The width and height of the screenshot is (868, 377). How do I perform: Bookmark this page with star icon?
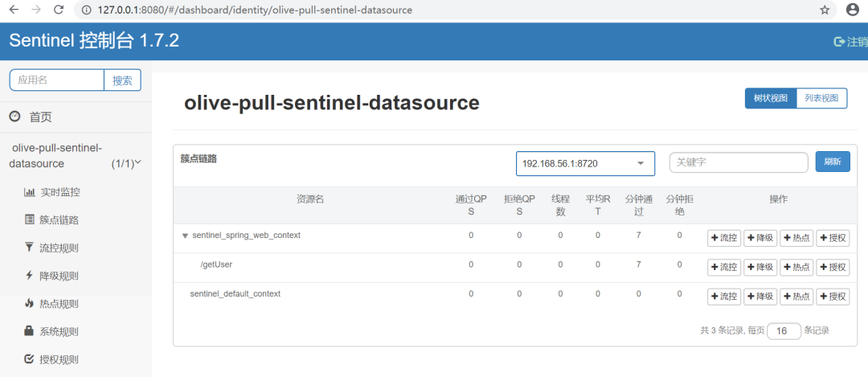pos(825,10)
